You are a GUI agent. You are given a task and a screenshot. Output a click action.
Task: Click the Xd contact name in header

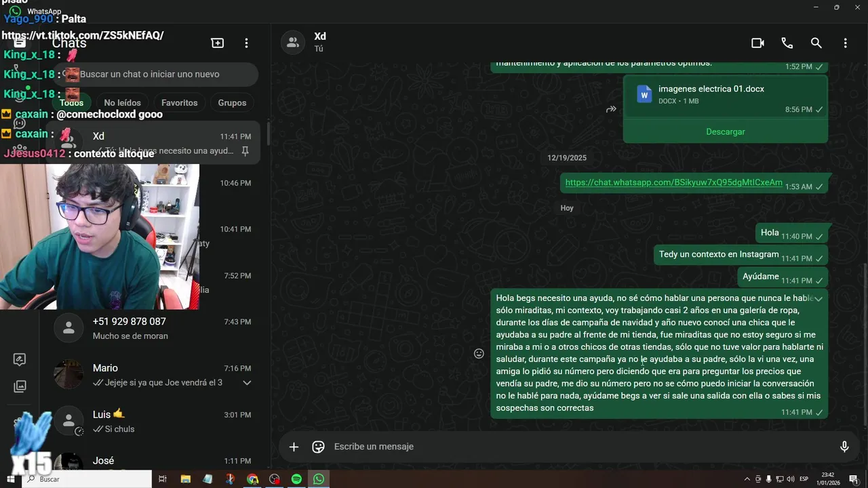pyautogui.click(x=320, y=37)
